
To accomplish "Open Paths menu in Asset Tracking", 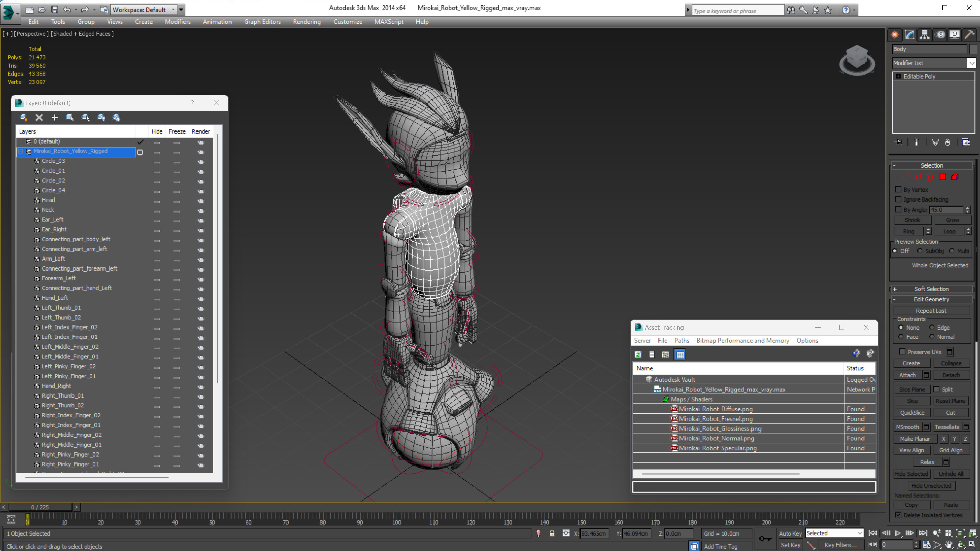I will point(682,340).
